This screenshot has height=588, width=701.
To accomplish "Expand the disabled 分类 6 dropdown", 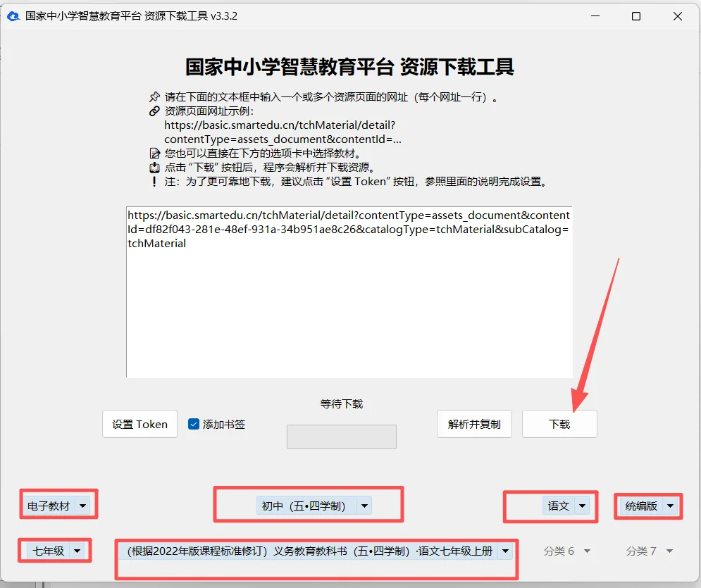I will (x=567, y=551).
